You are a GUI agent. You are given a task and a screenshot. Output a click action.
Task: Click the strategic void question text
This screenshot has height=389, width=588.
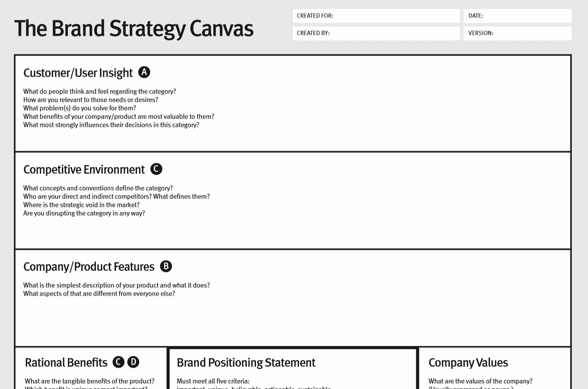[x=81, y=205]
